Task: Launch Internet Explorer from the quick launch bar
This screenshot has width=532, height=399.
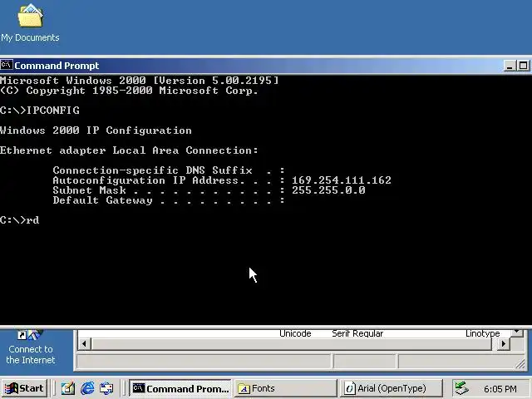Action: [x=87, y=388]
